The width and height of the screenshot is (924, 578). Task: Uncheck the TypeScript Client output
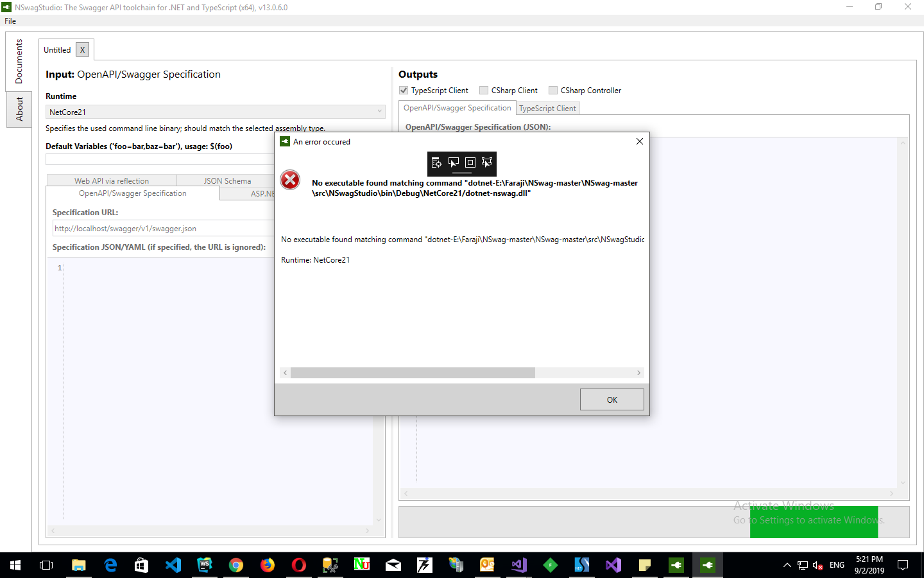(404, 90)
